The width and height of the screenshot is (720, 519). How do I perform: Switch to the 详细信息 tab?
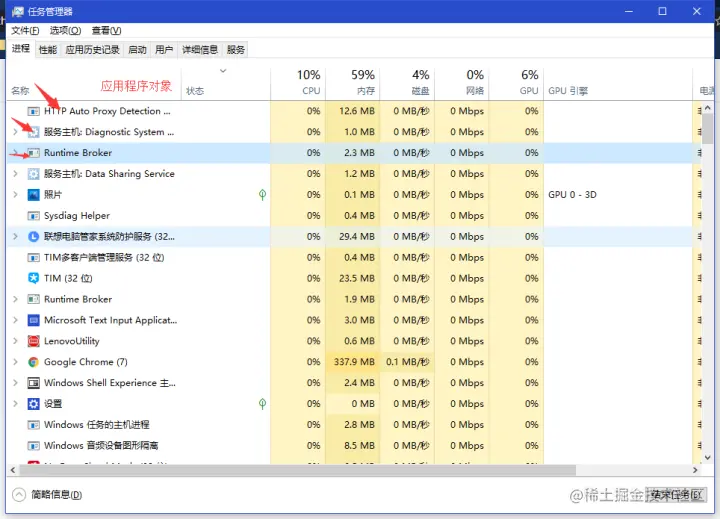(200, 50)
